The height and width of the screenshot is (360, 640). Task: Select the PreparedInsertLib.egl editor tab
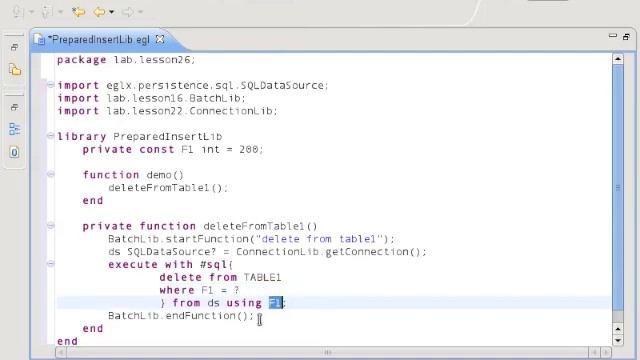[99, 40]
